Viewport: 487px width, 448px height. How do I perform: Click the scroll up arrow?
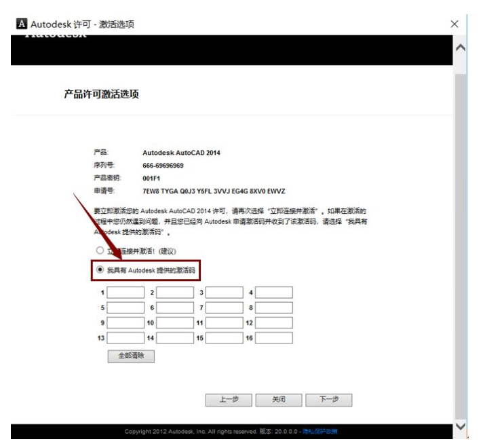click(x=461, y=48)
